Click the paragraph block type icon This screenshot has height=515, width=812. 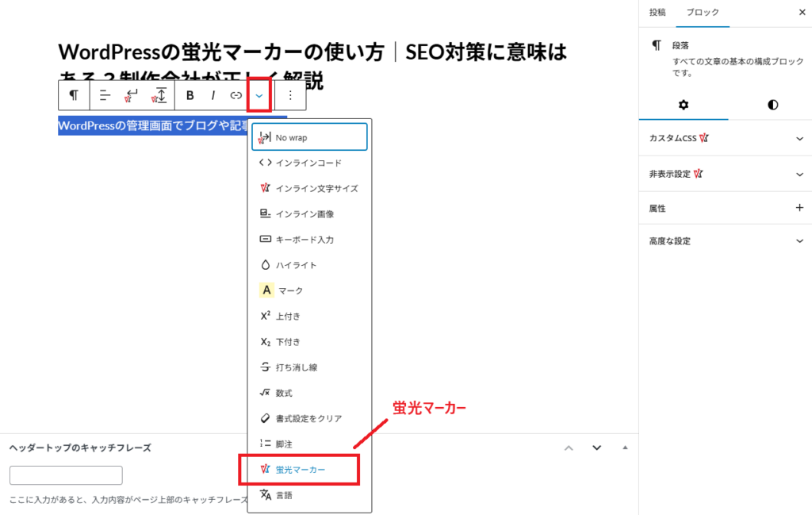tap(74, 95)
